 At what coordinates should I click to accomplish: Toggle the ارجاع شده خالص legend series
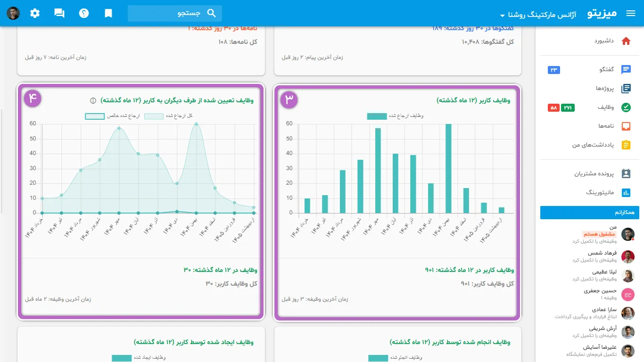pyautogui.click(x=112, y=115)
